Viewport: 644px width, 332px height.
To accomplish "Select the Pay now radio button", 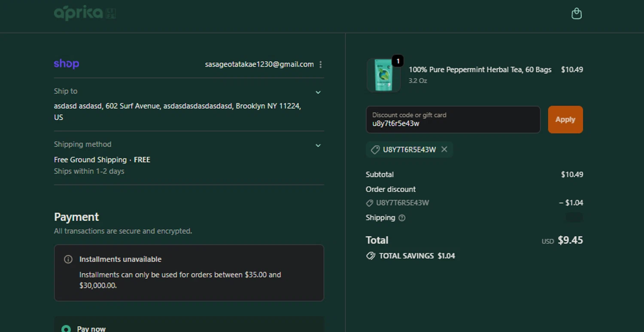I will click(66, 329).
